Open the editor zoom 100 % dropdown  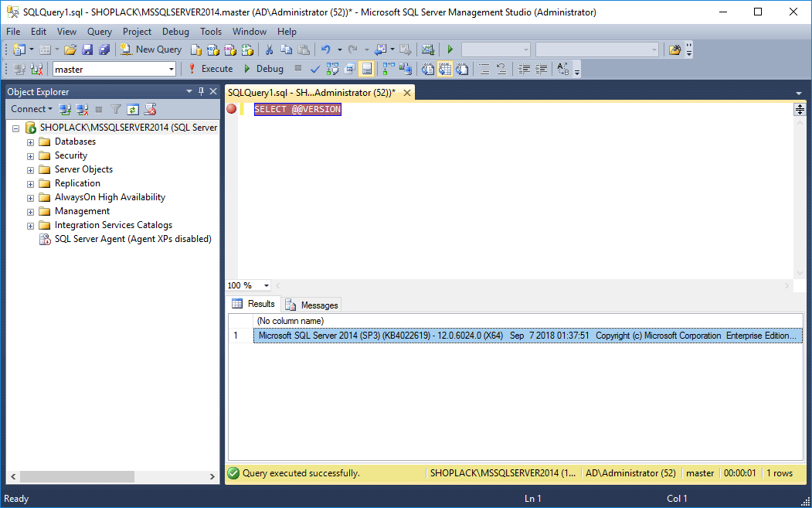267,285
